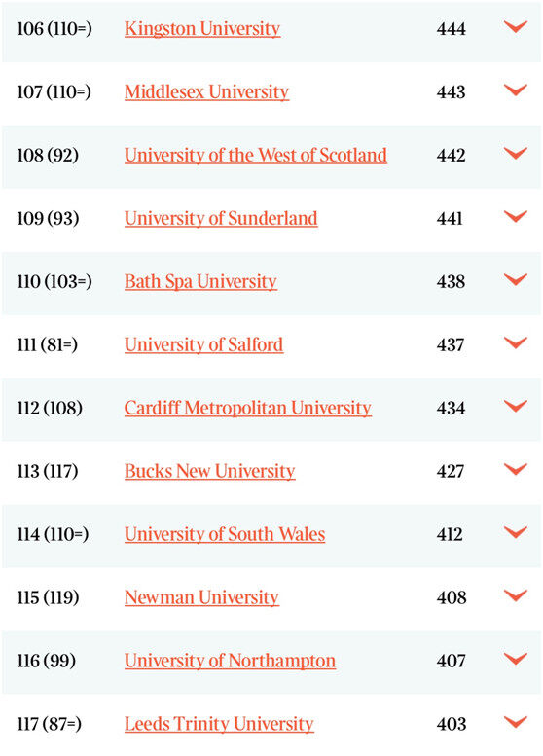Expand the Bath Spa University row
Image resolution: width=543 pixels, height=756 pixels.
pyautogui.click(x=516, y=279)
